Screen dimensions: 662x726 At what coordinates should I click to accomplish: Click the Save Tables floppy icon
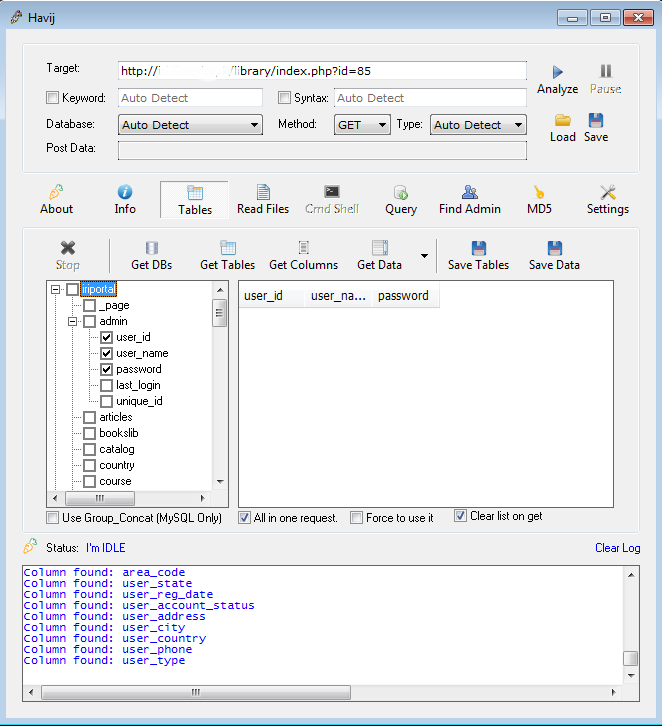pyautogui.click(x=479, y=248)
